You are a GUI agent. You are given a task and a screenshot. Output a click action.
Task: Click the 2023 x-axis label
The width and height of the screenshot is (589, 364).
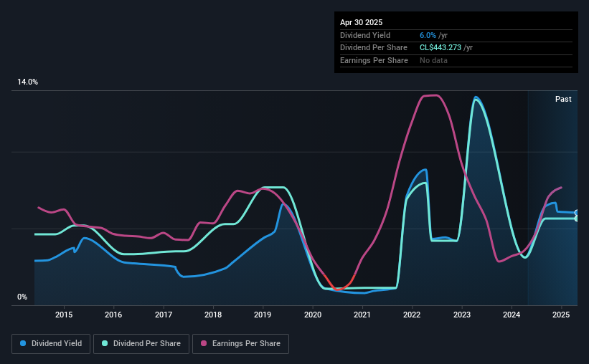click(x=462, y=315)
